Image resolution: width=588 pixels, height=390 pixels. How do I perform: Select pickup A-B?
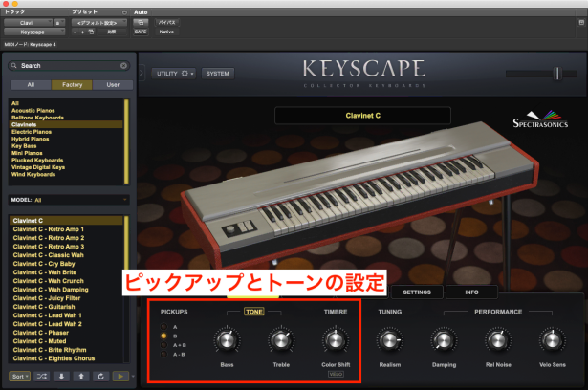pyautogui.click(x=163, y=354)
